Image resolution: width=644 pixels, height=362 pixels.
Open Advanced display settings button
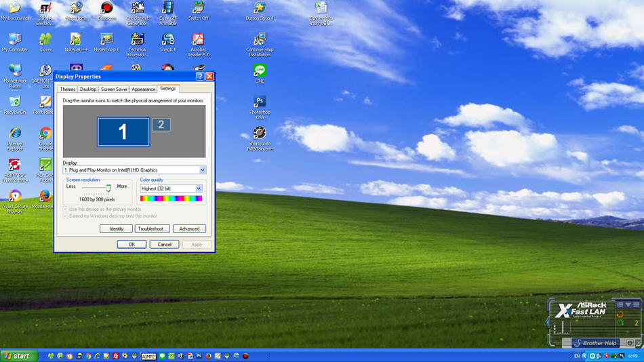tap(189, 229)
